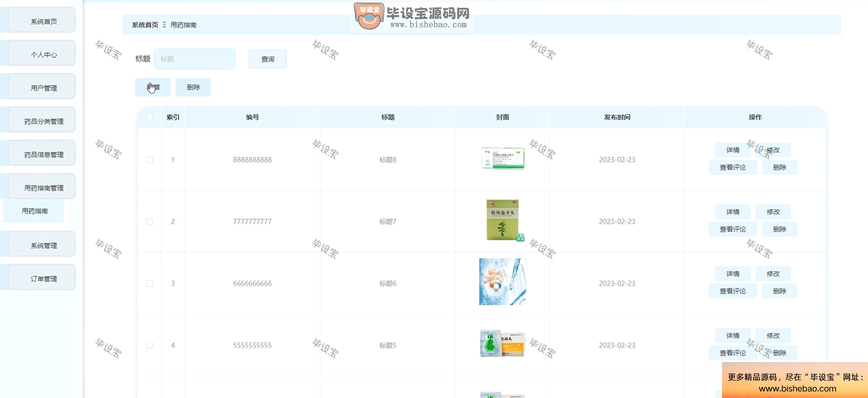Open 系统首页 in the sidebar
Image resolution: width=868 pixels, height=398 pixels.
[42, 20]
